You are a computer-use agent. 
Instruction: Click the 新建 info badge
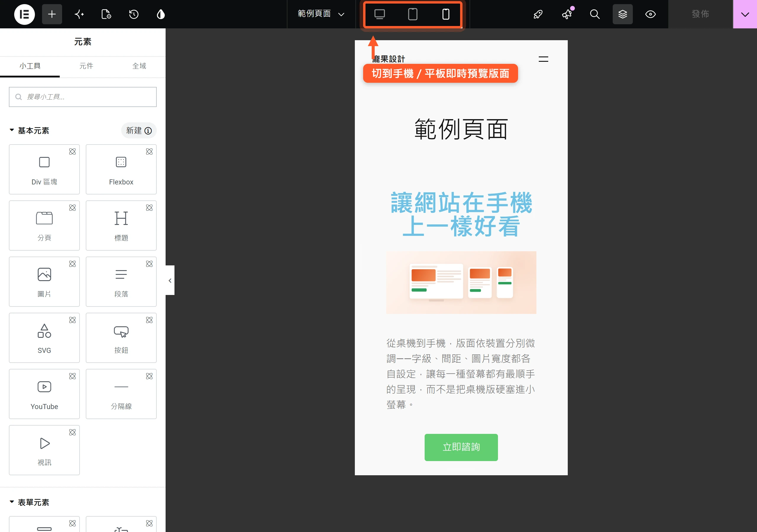click(x=139, y=131)
